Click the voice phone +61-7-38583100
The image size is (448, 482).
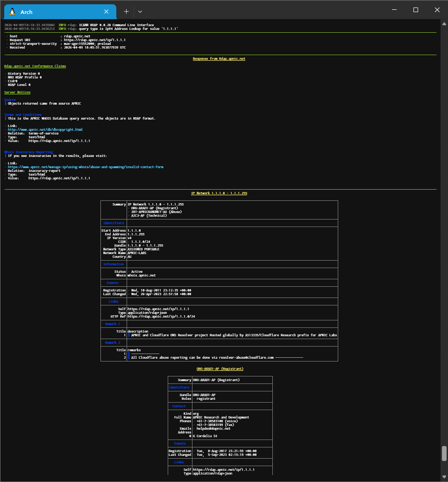tap(216, 421)
